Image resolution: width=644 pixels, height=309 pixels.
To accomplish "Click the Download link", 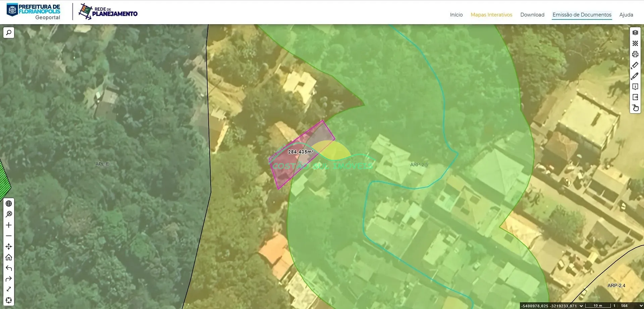I will [x=532, y=15].
